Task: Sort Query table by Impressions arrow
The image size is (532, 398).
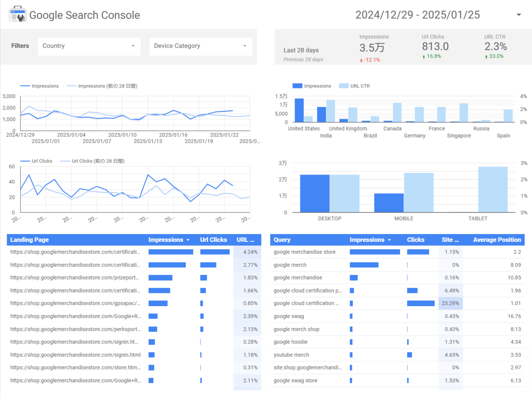Action: click(x=390, y=240)
